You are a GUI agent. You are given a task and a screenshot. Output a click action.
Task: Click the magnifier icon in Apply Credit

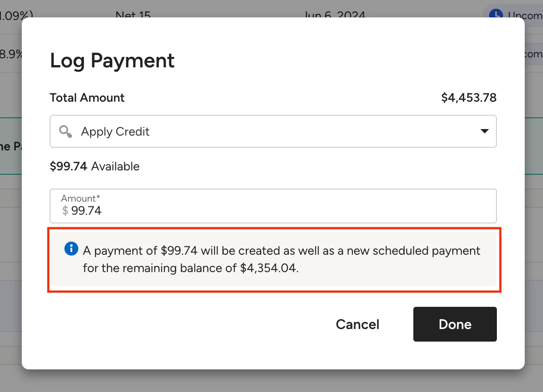(66, 132)
